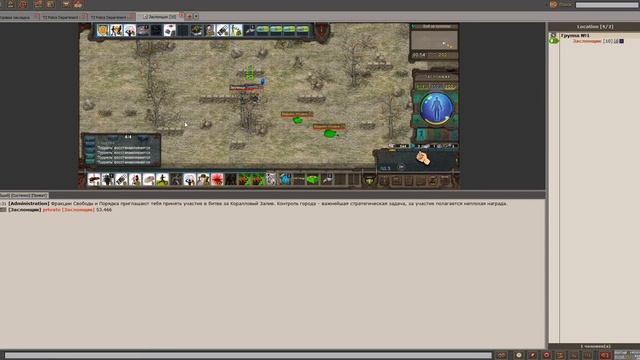Select player Заслонщик [10] in Location list
Viewport: 640px width, 360px height.
click(592, 41)
